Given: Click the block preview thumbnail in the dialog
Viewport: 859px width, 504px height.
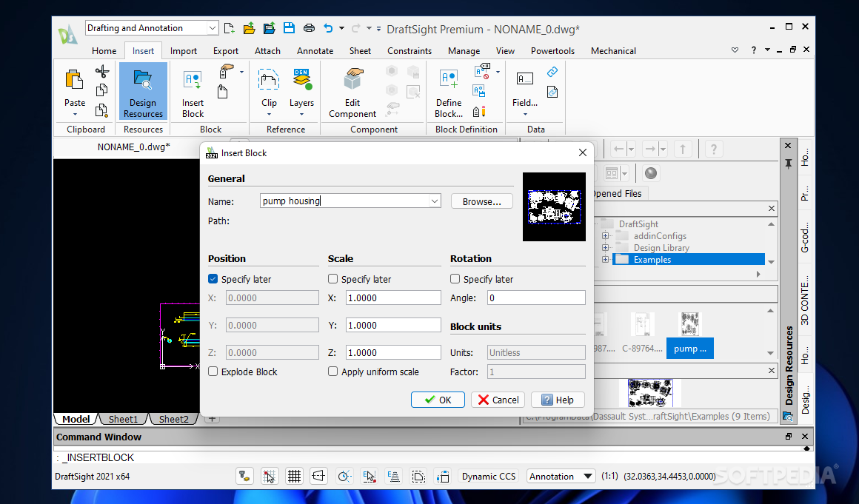Looking at the screenshot, I should point(554,206).
